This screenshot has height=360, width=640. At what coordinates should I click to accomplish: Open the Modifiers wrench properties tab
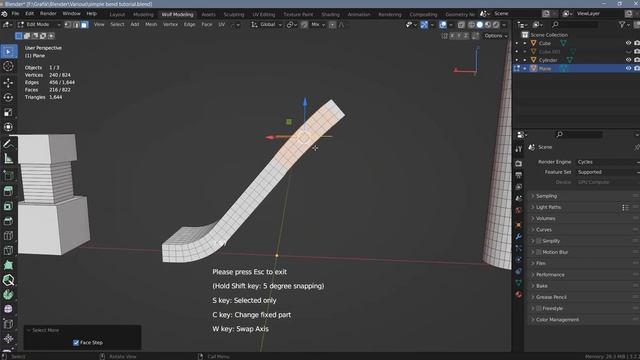pos(518,237)
